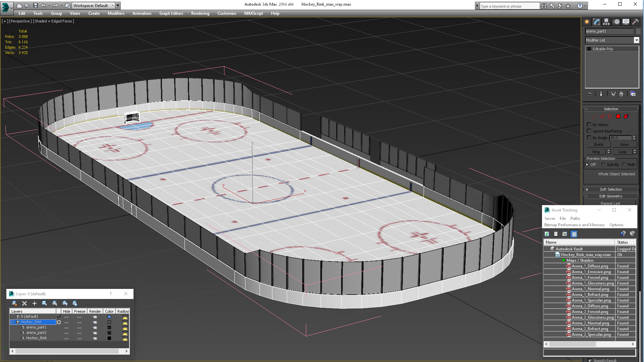Click the Grow selection button

pos(624,144)
